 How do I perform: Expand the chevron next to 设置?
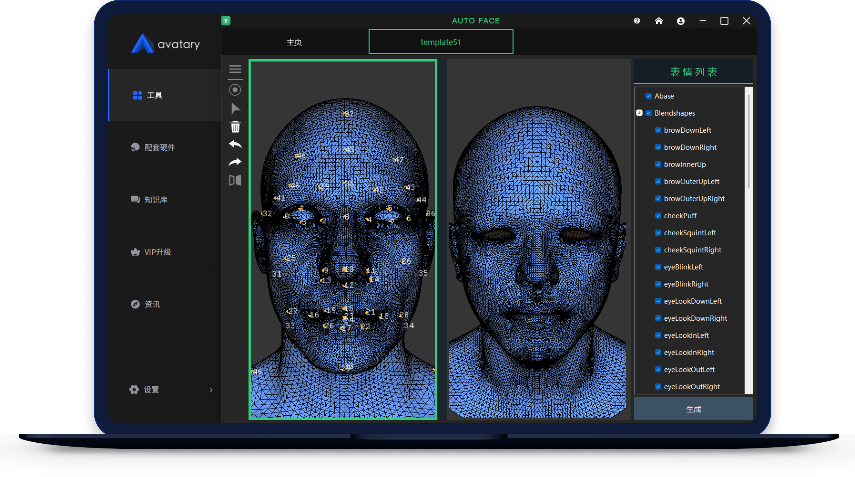coord(211,390)
